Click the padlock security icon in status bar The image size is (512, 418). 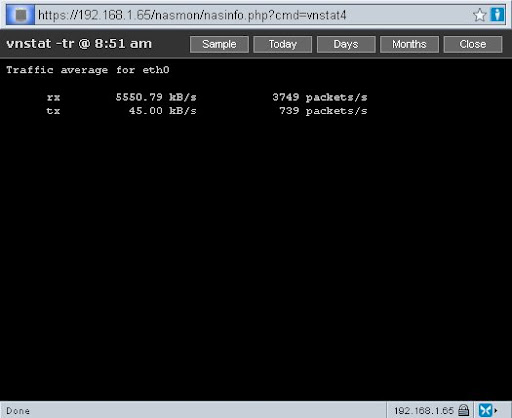[x=463, y=410]
